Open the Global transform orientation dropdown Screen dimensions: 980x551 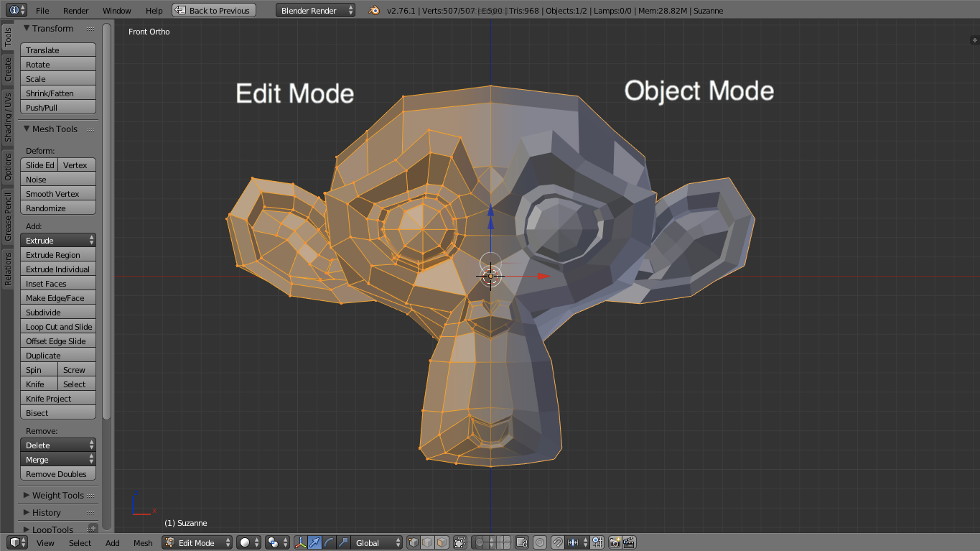[377, 542]
